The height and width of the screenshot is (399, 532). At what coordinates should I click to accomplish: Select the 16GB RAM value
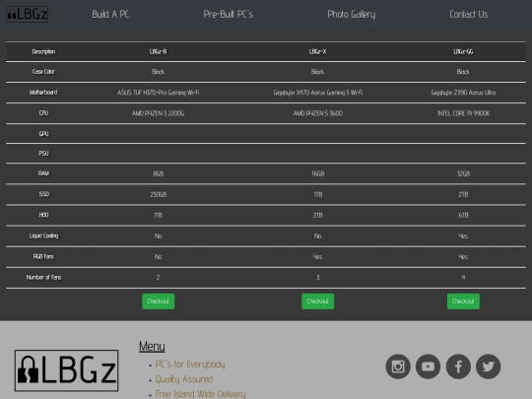click(317, 173)
